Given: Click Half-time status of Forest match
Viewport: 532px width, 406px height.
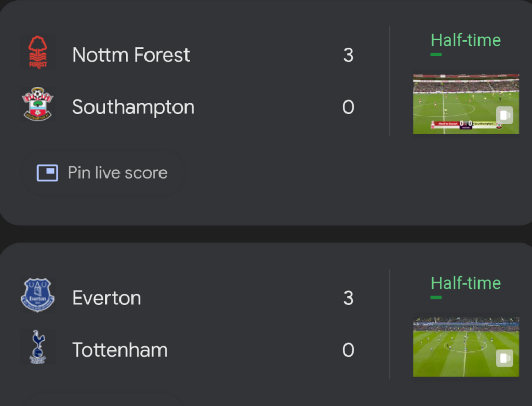Looking at the screenshot, I should click(x=465, y=40).
